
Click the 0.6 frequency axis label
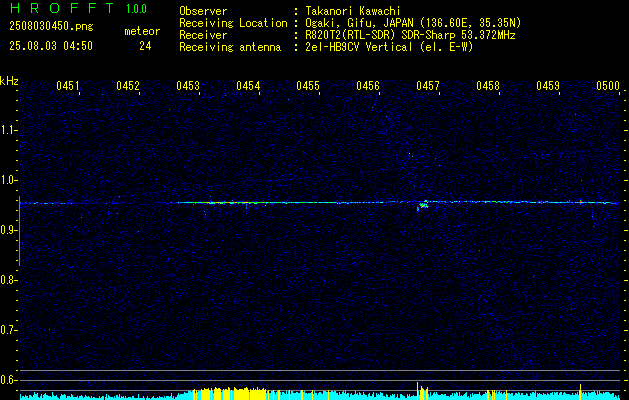tap(8, 380)
